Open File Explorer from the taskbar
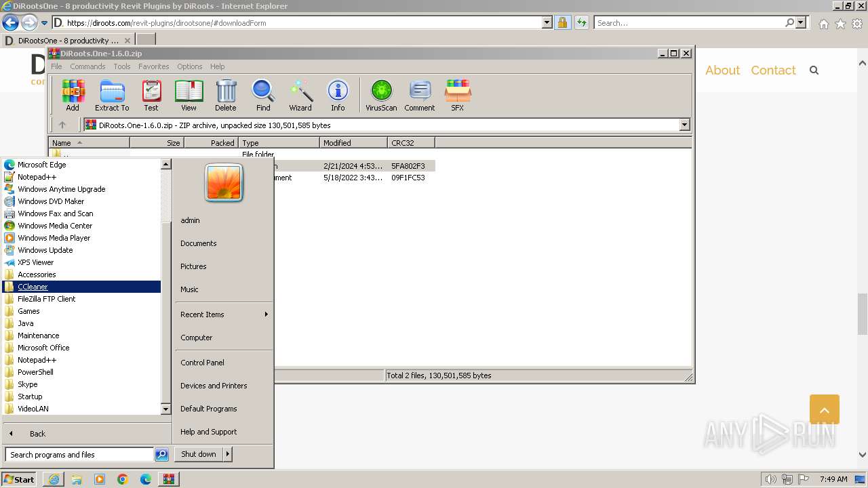Screen dimensions: 868x488 point(77,479)
